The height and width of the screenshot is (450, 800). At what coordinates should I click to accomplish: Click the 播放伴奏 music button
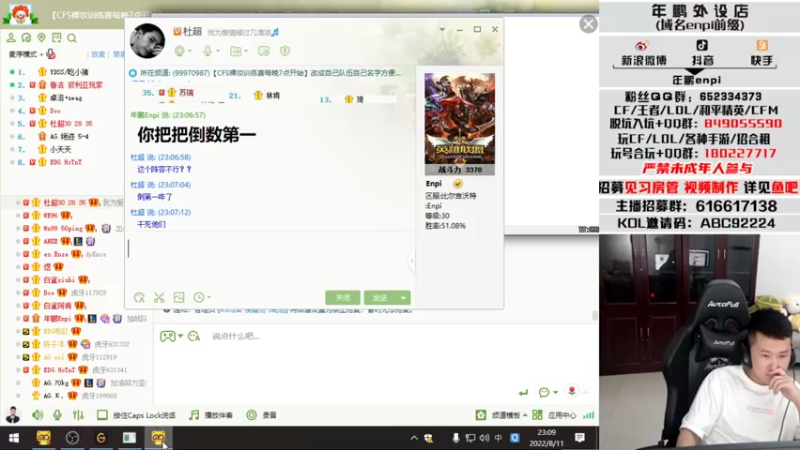pos(211,415)
